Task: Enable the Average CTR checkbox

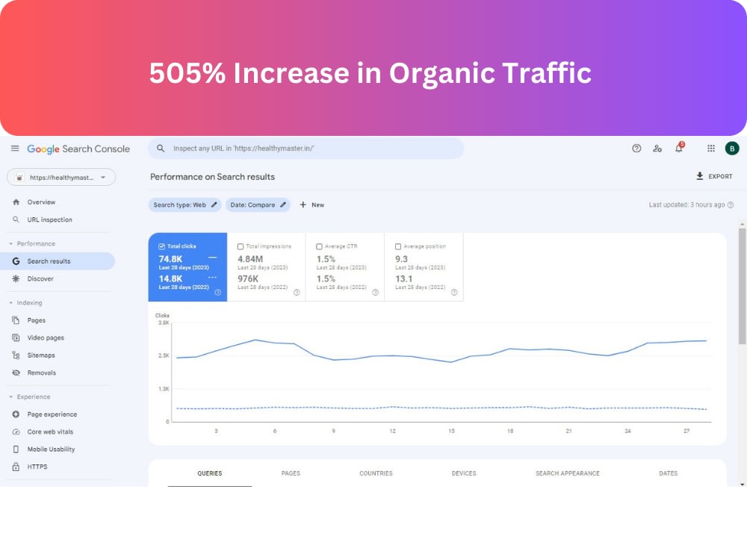Action: [x=319, y=246]
